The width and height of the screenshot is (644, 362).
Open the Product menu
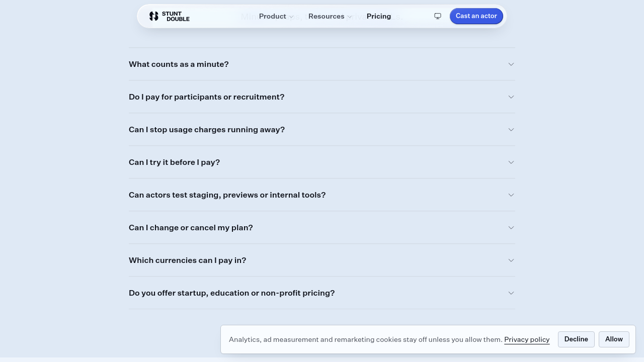click(x=276, y=16)
